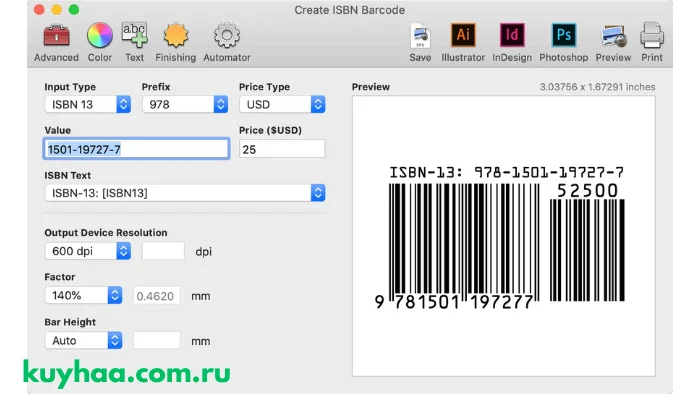Click the Bar Height mm field
Viewport: 700px width, 394px height.
(157, 340)
